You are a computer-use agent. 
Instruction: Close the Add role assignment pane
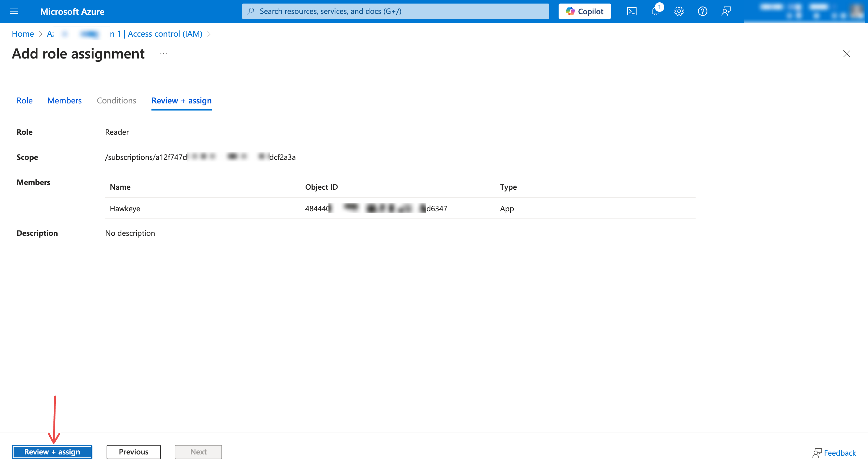(847, 53)
